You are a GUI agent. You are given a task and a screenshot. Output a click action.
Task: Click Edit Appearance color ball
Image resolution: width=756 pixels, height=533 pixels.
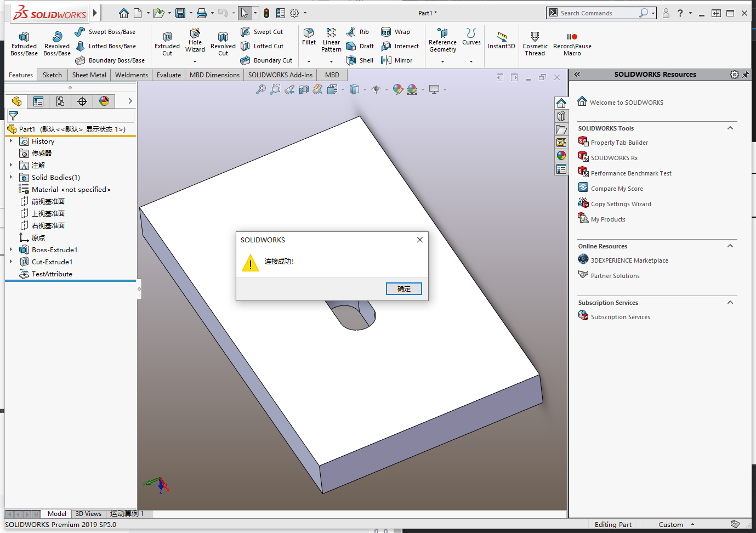(397, 89)
